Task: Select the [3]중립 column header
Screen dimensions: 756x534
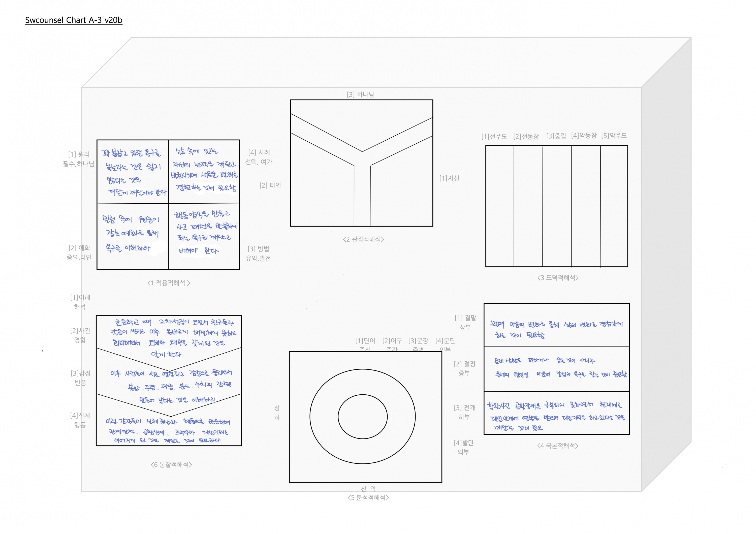Action: (x=556, y=136)
